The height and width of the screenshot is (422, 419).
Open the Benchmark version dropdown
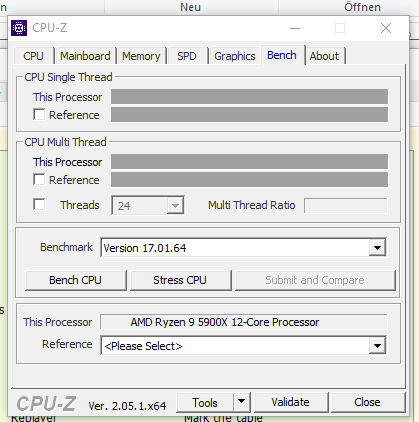pos(244,248)
